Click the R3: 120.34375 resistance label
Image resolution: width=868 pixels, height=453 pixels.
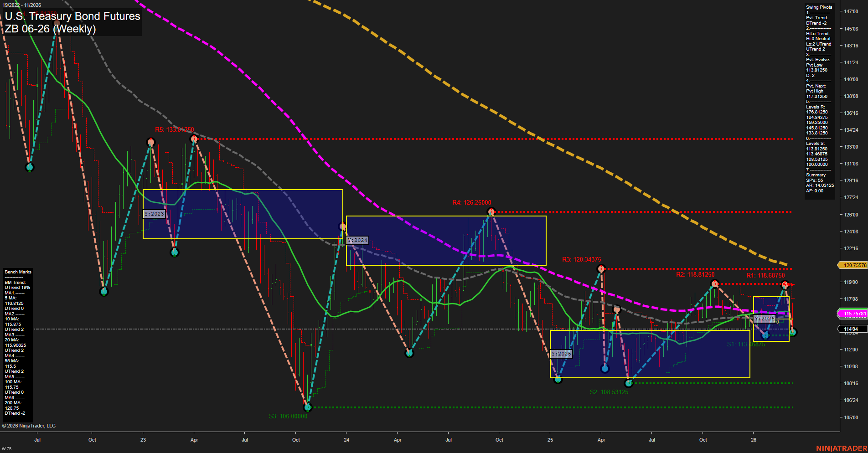click(x=582, y=258)
